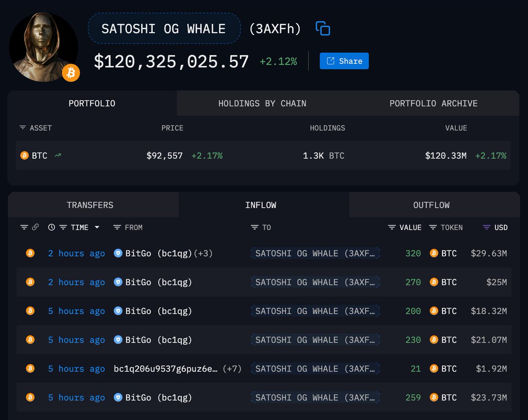Image resolution: width=528 pixels, height=420 pixels.
Task: Click the $92,557 BTC price
Action: point(165,155)
